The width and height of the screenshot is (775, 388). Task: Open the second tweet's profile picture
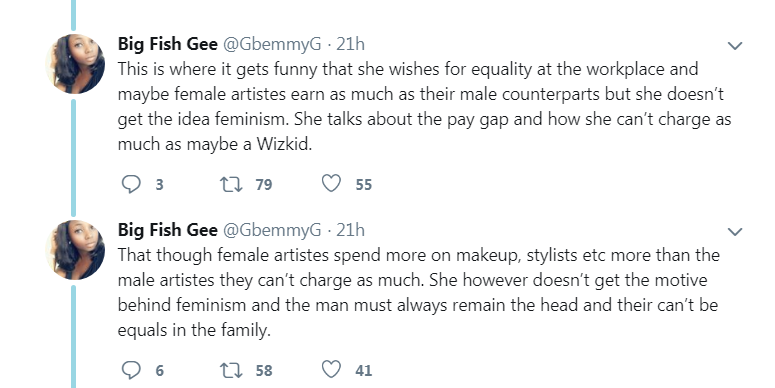click(x=75, y=250)
